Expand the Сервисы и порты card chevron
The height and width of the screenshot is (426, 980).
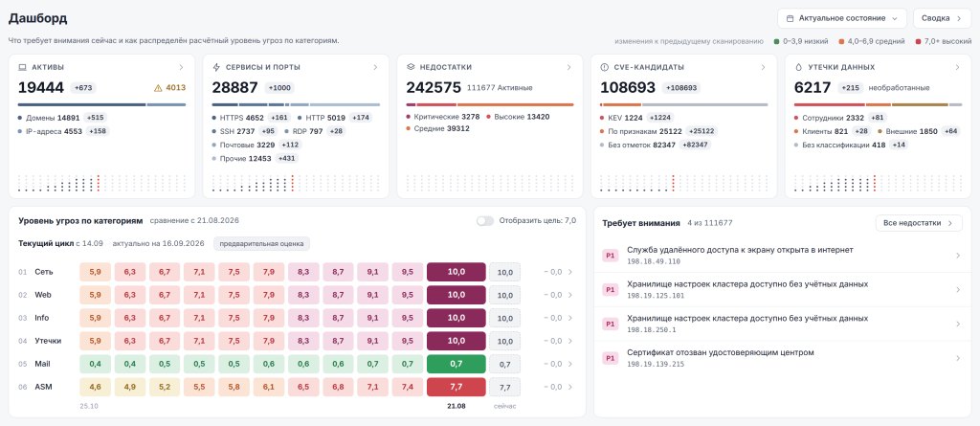click(x=375, y=67)
